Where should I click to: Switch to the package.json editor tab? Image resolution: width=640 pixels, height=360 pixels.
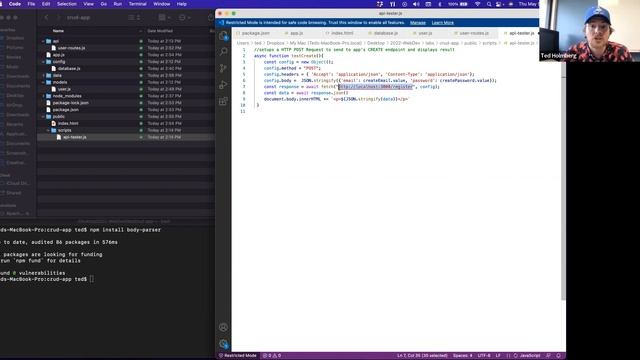pos(255,33)
